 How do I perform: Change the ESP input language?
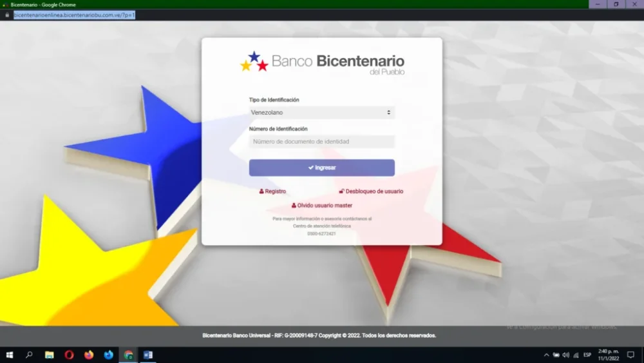pyautogui.click(x=587, y=355)
